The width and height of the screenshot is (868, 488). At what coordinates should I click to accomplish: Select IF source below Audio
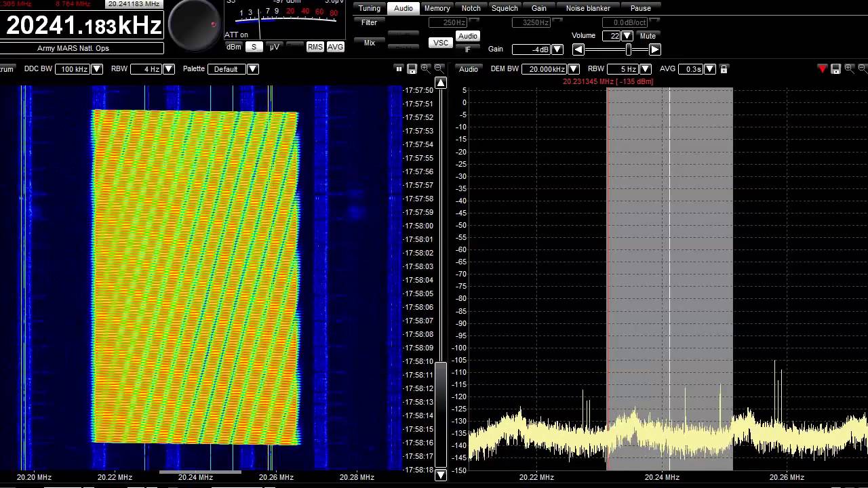[x=467, y=49]
